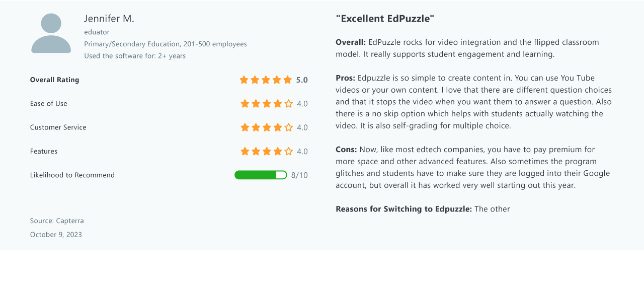The width and height of the screenshot is (644, 282).
Task: Click the 5.0 overall rating value
Action: point(302,80)
